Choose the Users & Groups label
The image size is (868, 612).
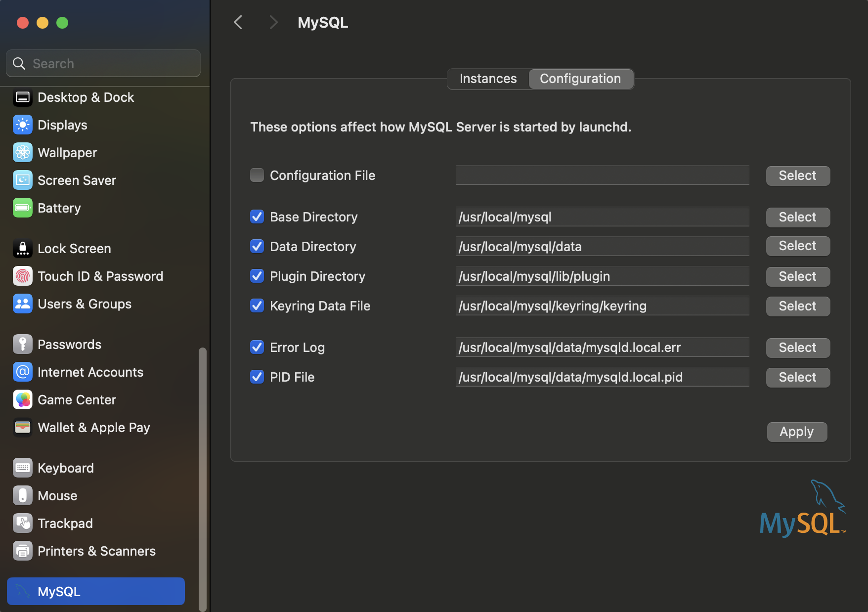(x=85, y=304)
